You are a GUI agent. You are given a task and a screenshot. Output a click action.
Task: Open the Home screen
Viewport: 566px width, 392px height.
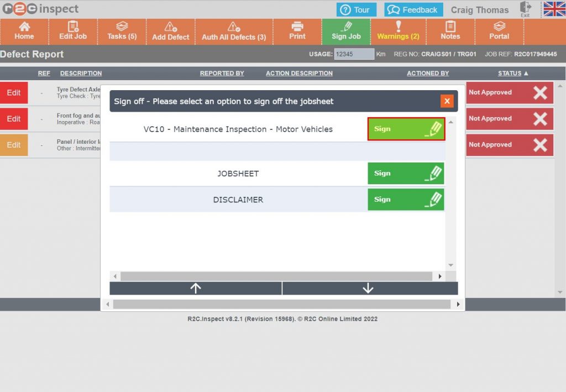(24, 32)
